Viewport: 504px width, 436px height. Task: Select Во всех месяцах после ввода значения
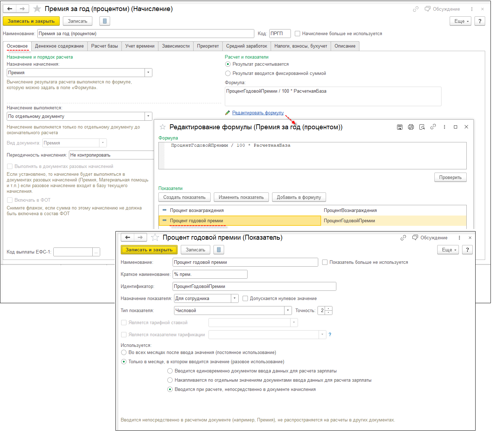pos(124,353)
